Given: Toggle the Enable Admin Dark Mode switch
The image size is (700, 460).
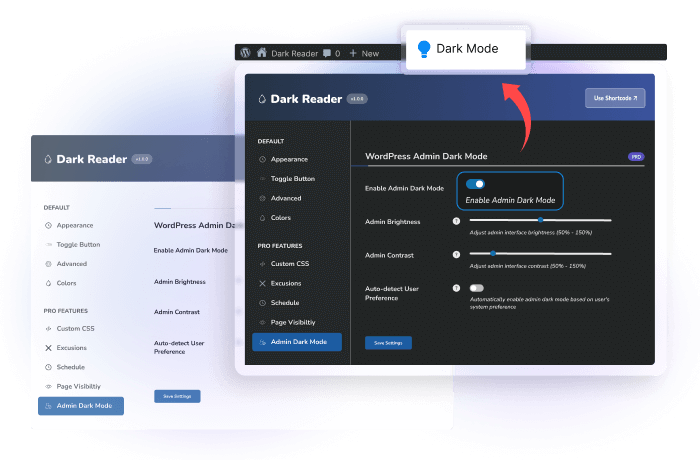Looking at the screenshot, I should (x=475, y=184).
